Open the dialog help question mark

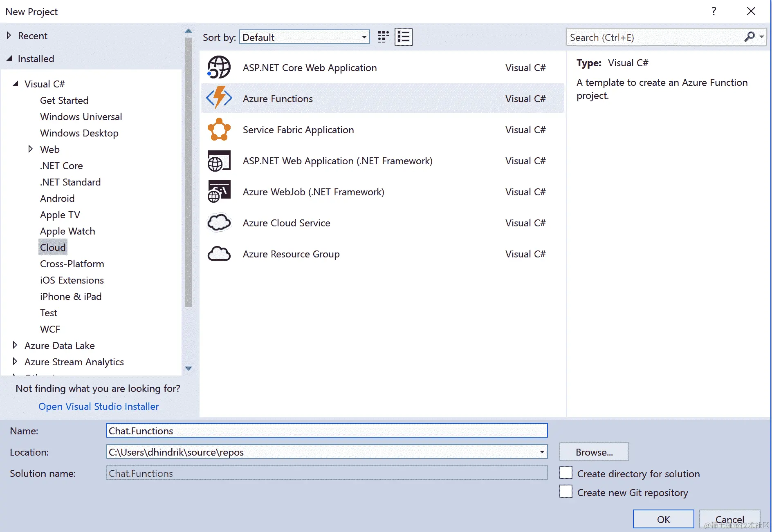[714, 11]
